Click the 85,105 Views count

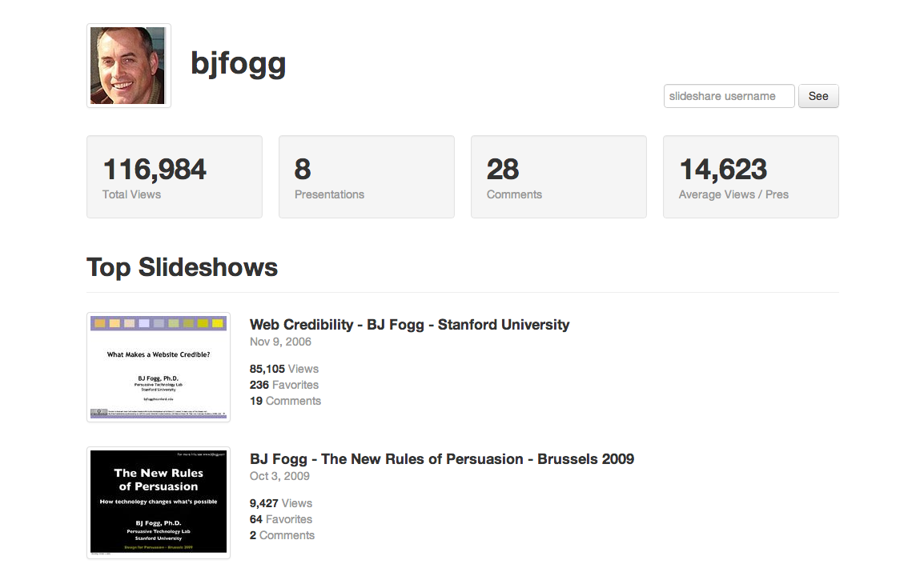click(284, 369)
